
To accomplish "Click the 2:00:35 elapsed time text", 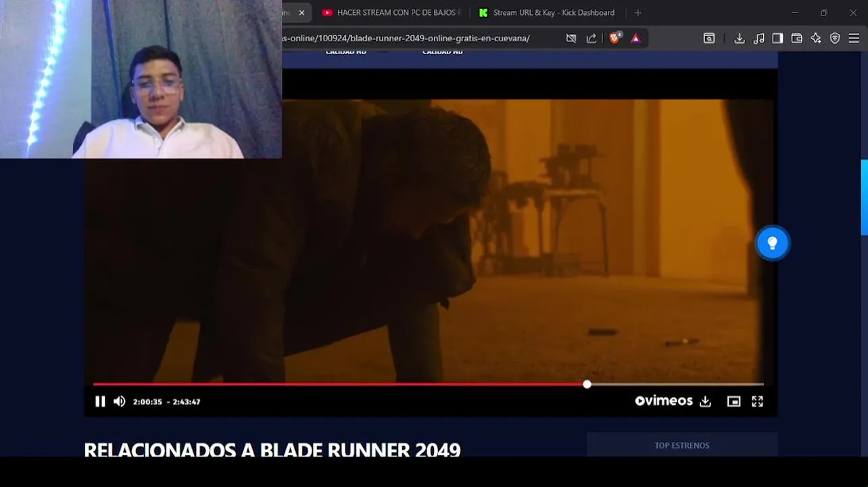I will [x=147, y=402].
